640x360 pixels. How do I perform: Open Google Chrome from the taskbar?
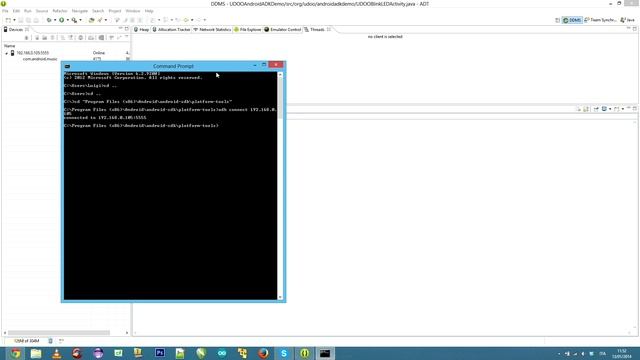(16, 353)
